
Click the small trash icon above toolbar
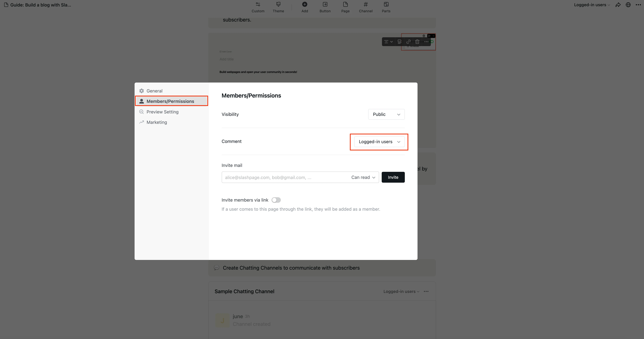coord(424,36)
